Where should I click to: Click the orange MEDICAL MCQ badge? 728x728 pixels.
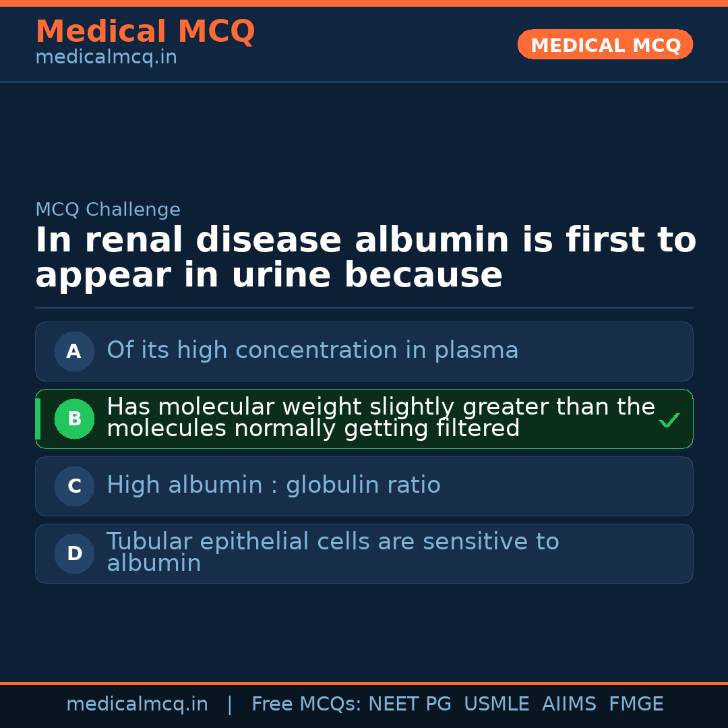[x=605, y=44]
